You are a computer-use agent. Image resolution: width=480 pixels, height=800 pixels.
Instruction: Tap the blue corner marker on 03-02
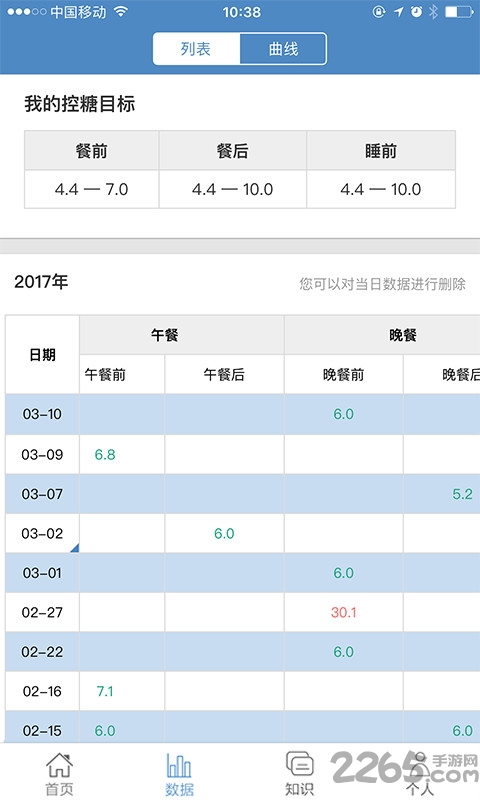tap(74, 548)
